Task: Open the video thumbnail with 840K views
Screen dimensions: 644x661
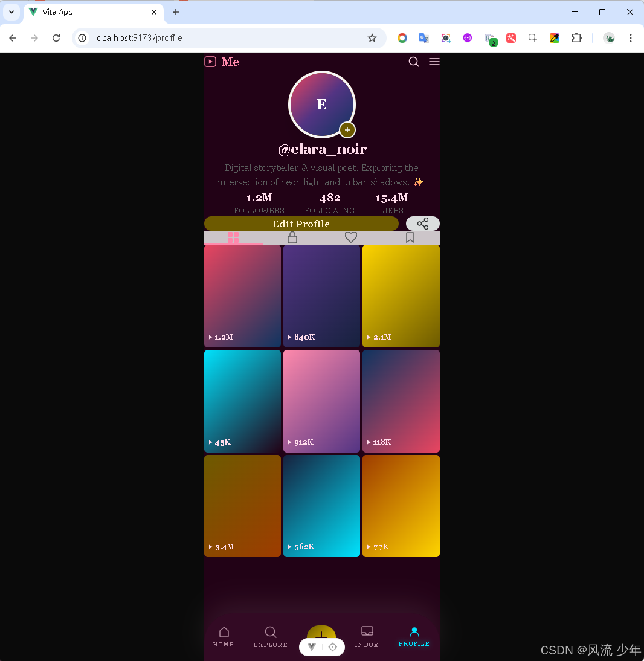Action: click(321, 296)
